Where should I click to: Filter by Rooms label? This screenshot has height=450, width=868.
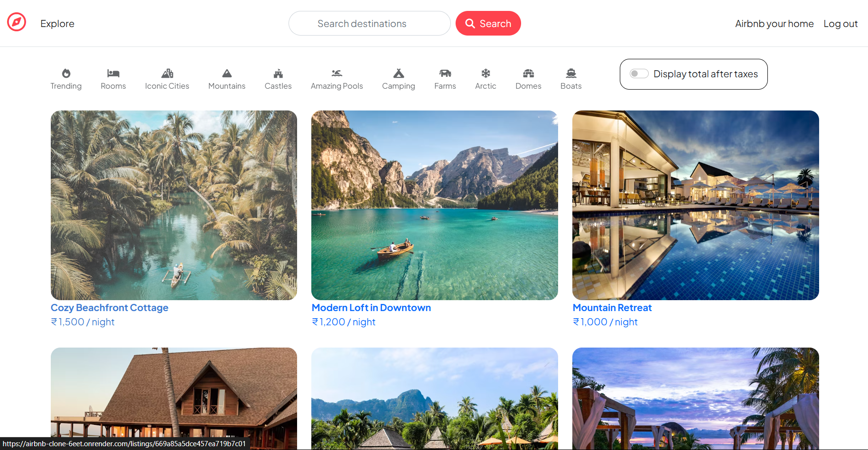(113, 86)
